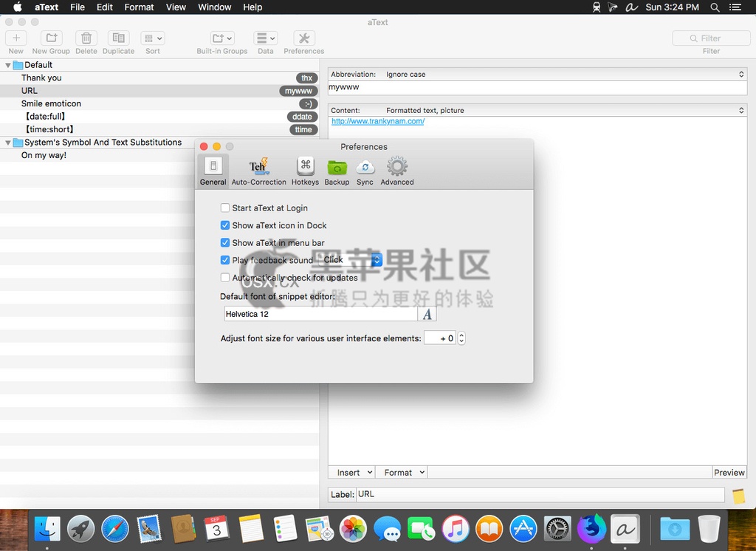
Task: Select the URL snippet row
Action: (159, 91)
